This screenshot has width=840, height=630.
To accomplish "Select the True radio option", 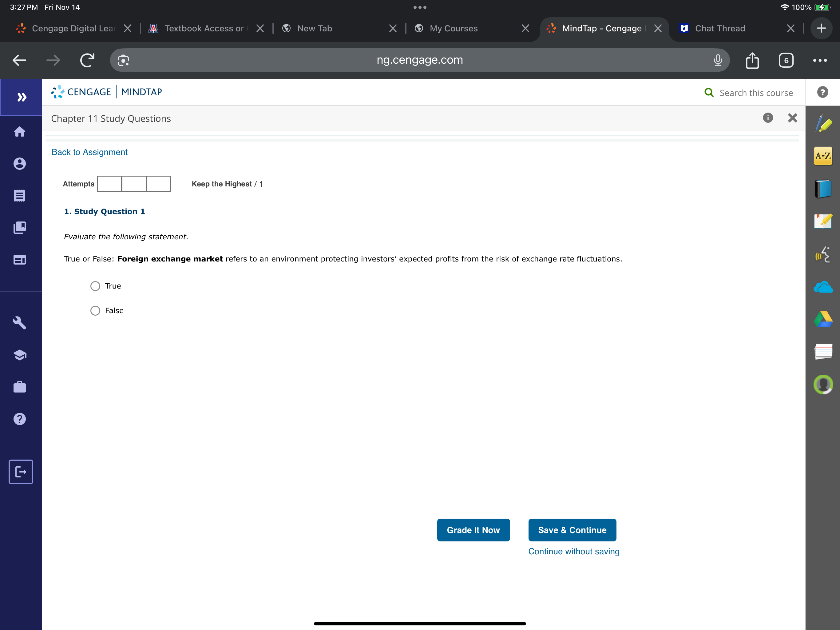I will point(95,286).
